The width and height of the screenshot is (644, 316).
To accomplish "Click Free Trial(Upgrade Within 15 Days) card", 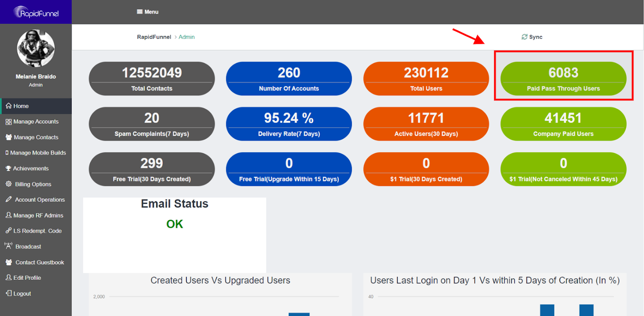I will (289, 169).
